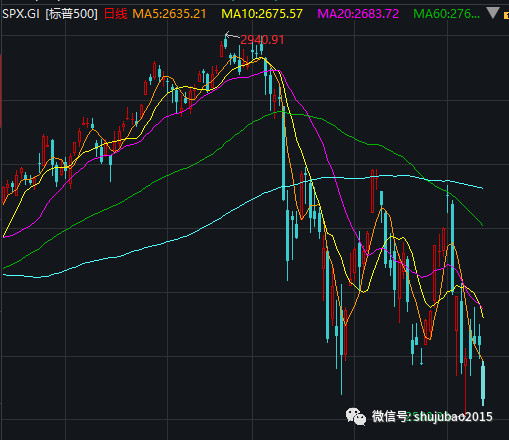Image resolution: width=509 pixels, height=440 pixels.
Task: Select the SPX.GI ticker label
Action: tap(21, 14)
